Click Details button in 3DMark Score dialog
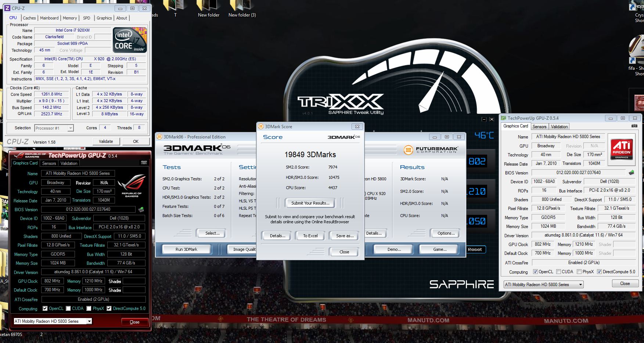This screenshot has width=644, height=343. [x=277, y=236]
